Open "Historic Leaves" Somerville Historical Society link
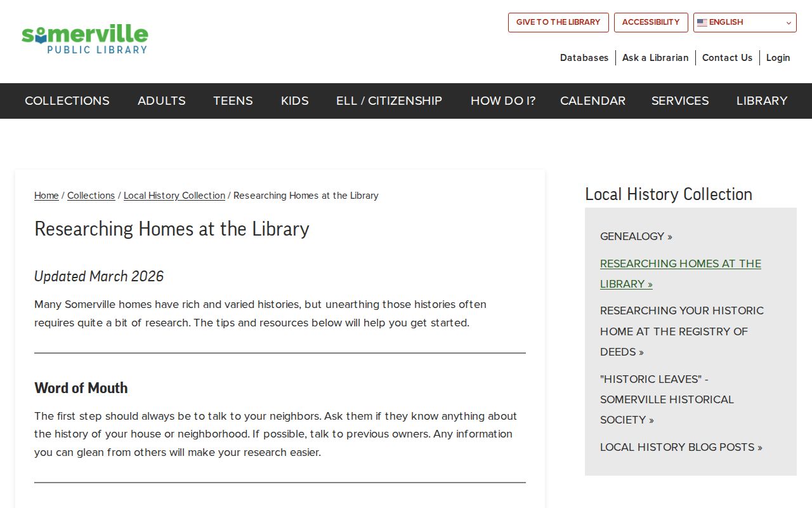 tap(667, 399)
